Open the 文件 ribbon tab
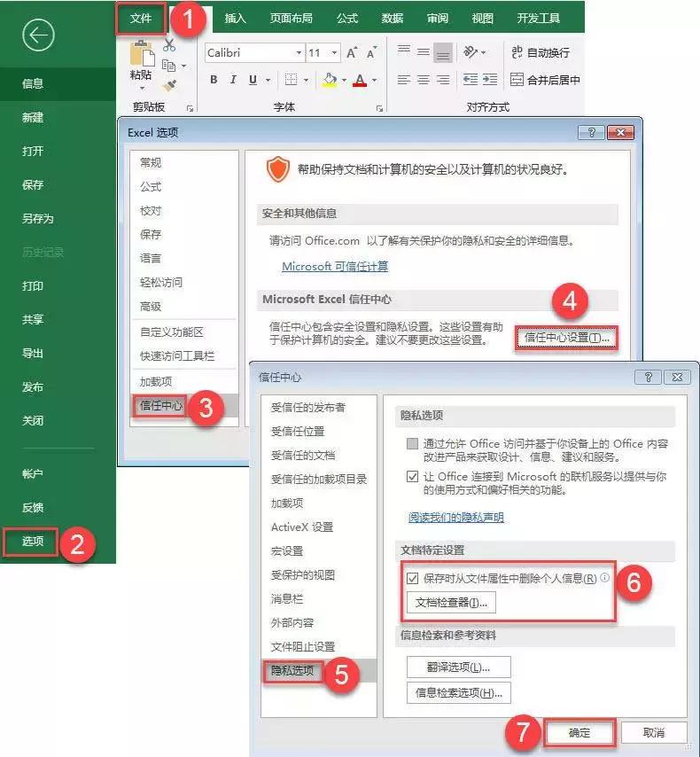Viewport: 700px width, 757px height. [x=141, y=19]
